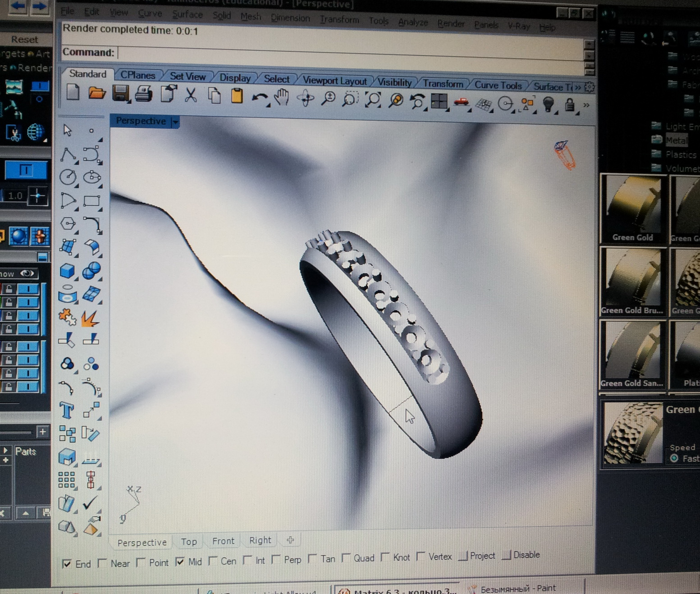Select the Fast speed radio button
Image resolution: width=700 pixels, height=594 pixels.
[674, 458]
